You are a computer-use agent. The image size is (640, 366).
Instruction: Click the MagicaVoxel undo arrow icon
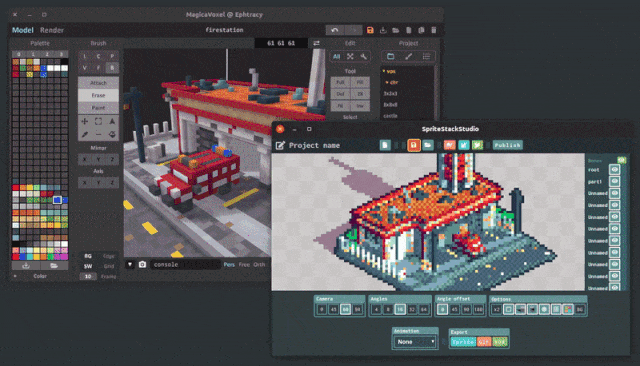click(335, 30)
